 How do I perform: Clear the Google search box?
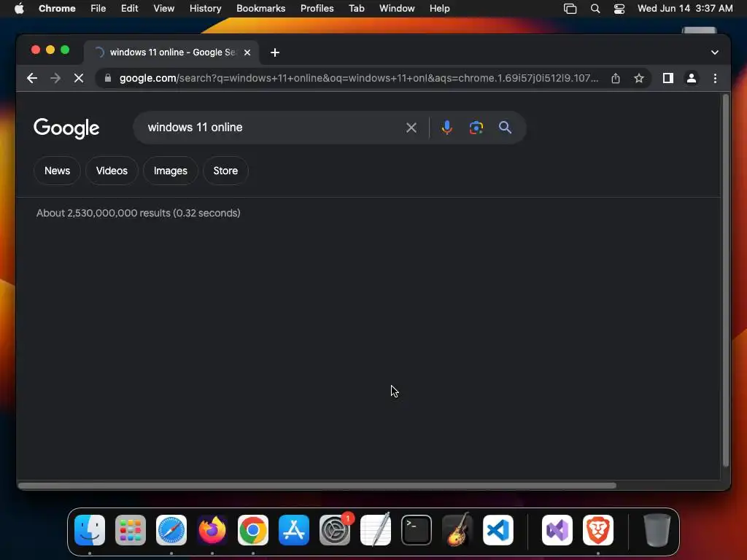(x=411, y=128)
